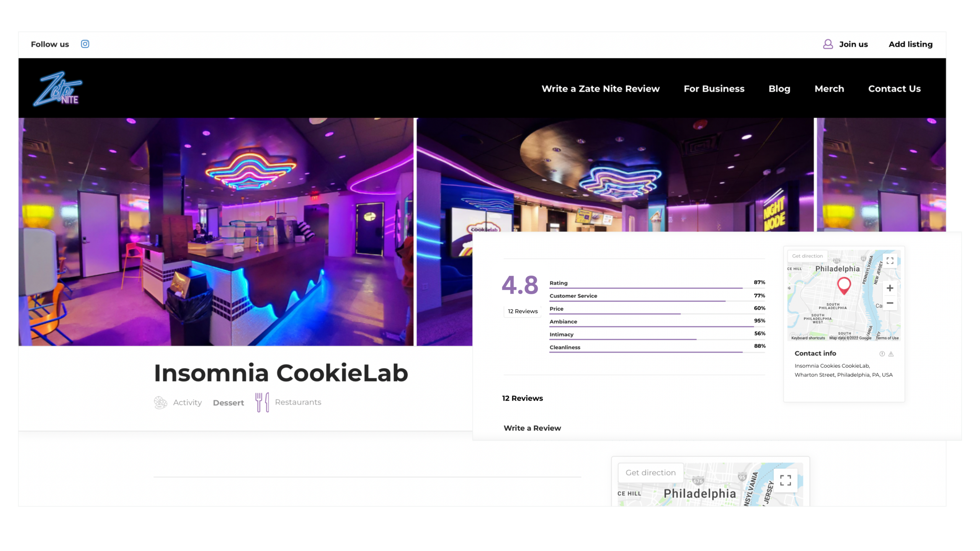This screenshot has width=980, height=551.
Task: Click the Zate Nite neon logo
Action: [57, 89]
